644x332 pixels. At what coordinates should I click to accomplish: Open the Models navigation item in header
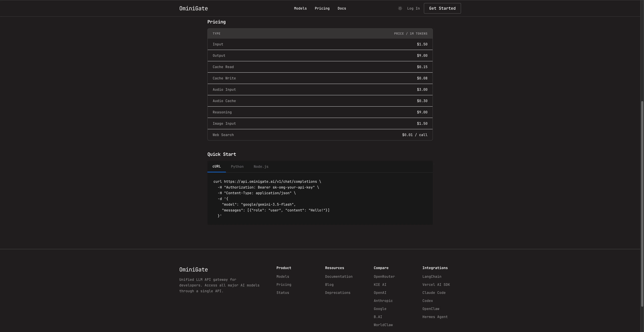(300, 8)
